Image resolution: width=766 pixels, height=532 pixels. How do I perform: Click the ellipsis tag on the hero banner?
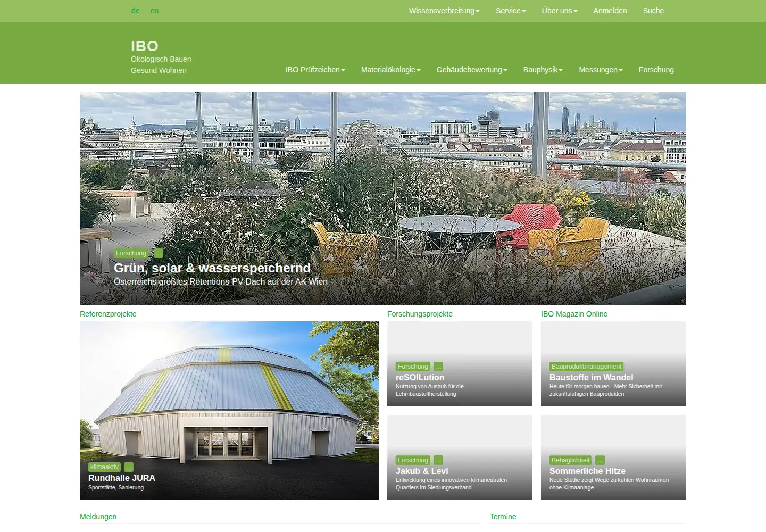(x=159, y=253)
